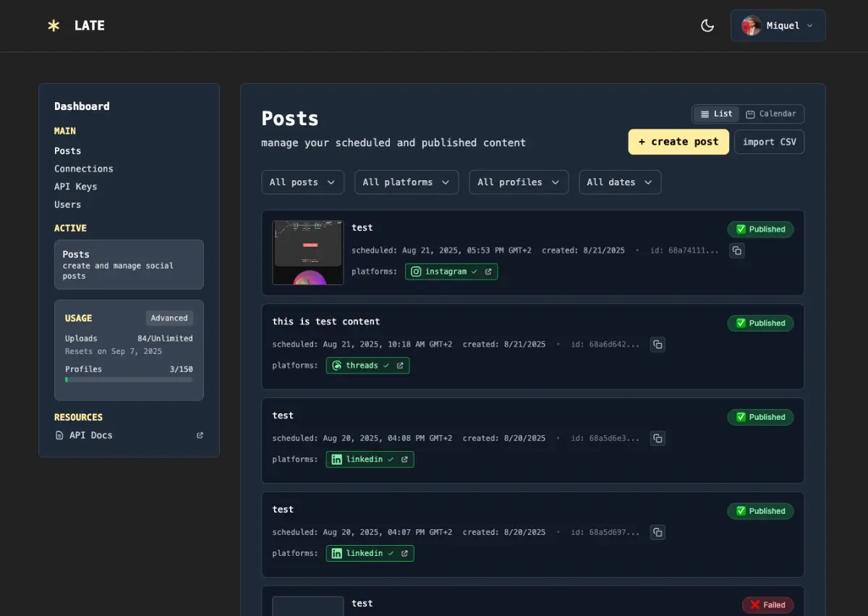This screenshot has width=868, height=616.
Task: Copy ID of 'this is test content' post
Action: click(657, 345)
